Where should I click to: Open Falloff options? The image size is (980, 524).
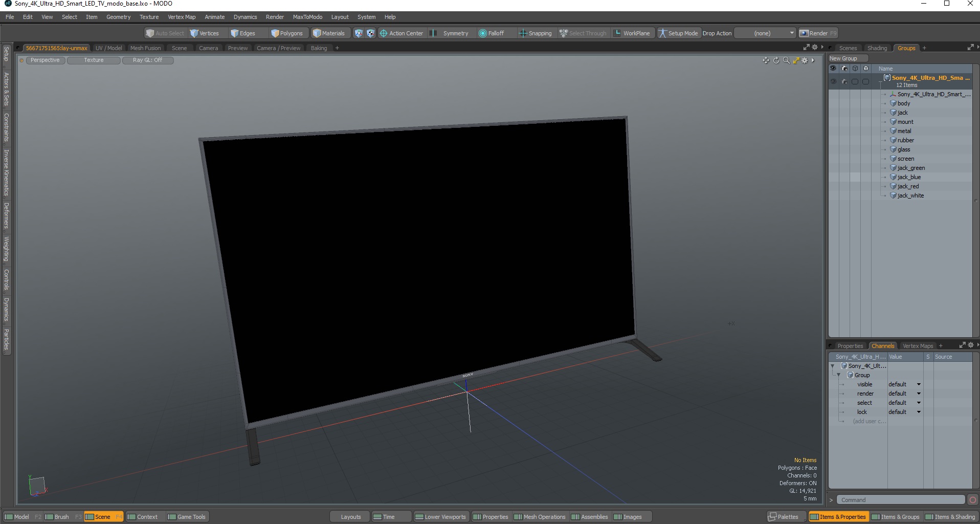492,33
